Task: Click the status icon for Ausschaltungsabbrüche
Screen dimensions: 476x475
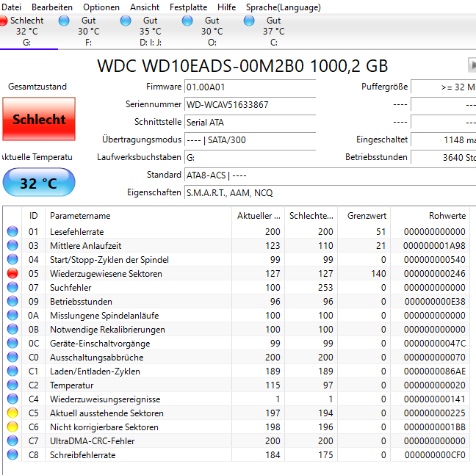Action: [12, 357]
